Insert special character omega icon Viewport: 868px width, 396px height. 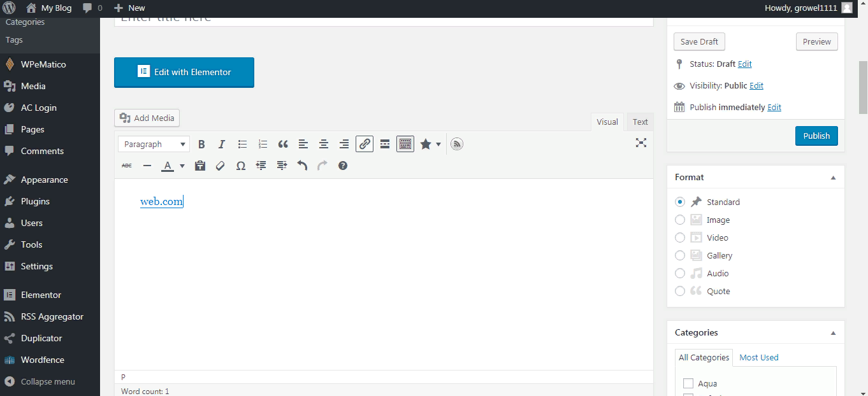[241, 166]
